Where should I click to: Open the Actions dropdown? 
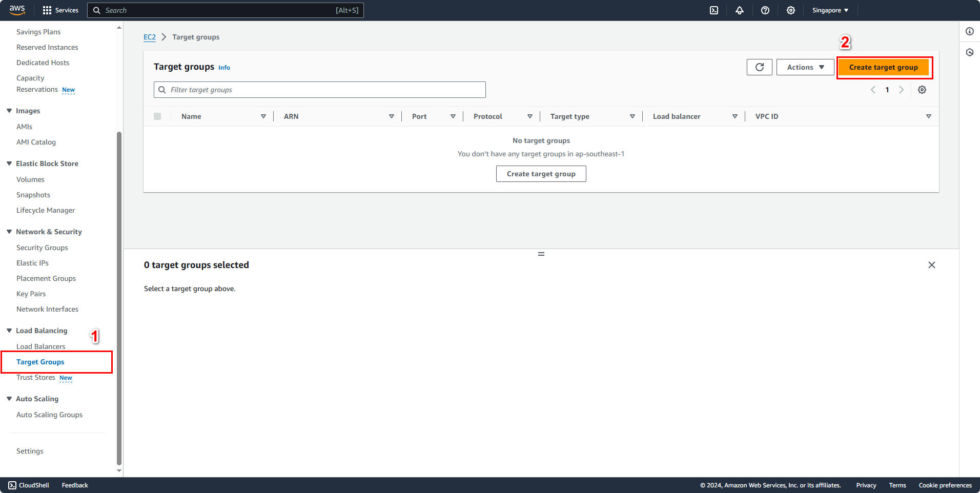coord(805,67)
